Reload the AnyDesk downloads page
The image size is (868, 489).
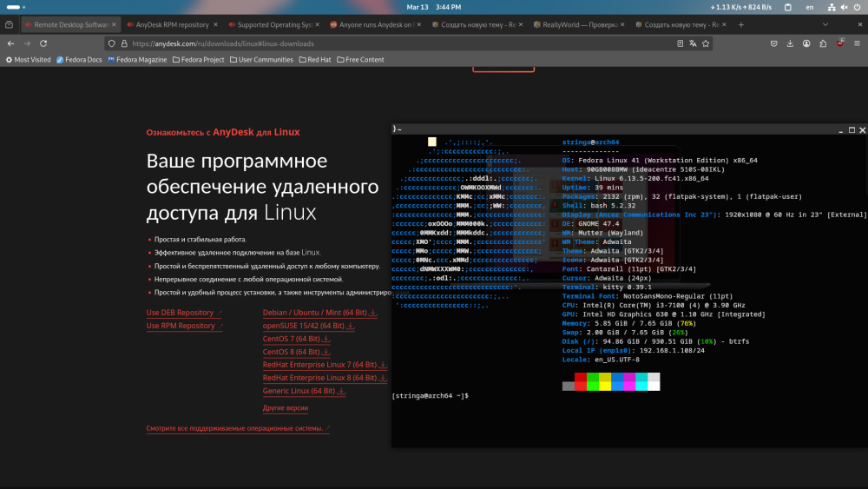tap(43, 43)
